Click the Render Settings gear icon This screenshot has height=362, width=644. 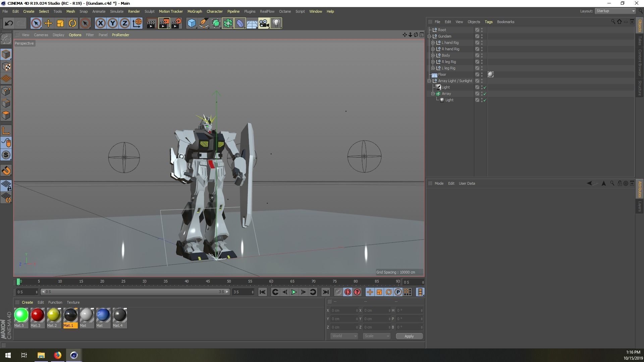176,23
